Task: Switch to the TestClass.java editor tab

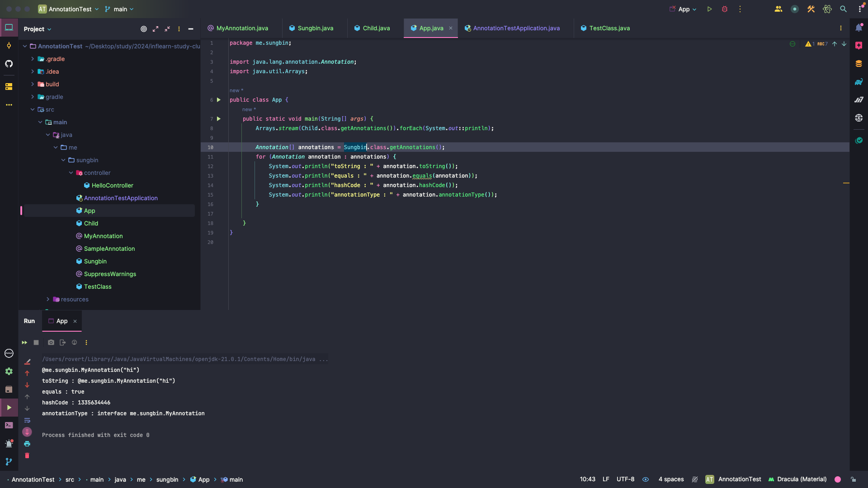Action: (609, 28)
